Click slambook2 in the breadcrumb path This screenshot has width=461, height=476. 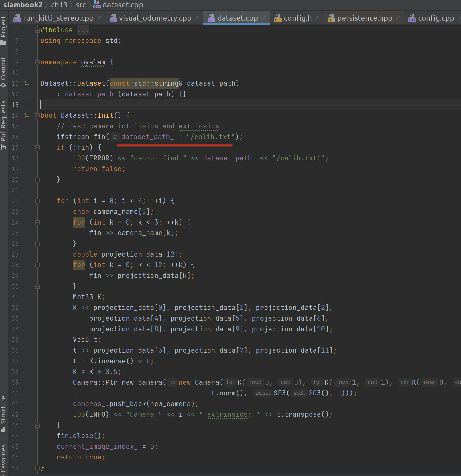[23, 5]
